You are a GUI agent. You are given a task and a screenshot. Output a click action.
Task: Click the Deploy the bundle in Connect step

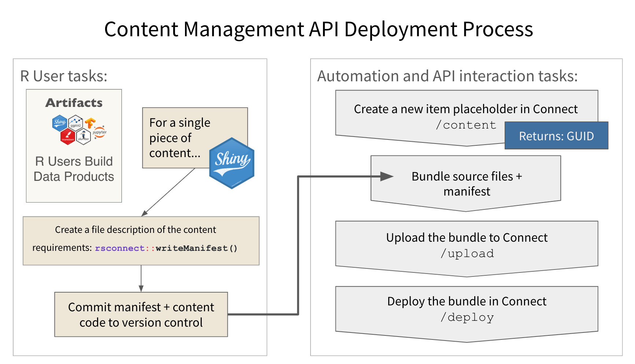point(467,309)
